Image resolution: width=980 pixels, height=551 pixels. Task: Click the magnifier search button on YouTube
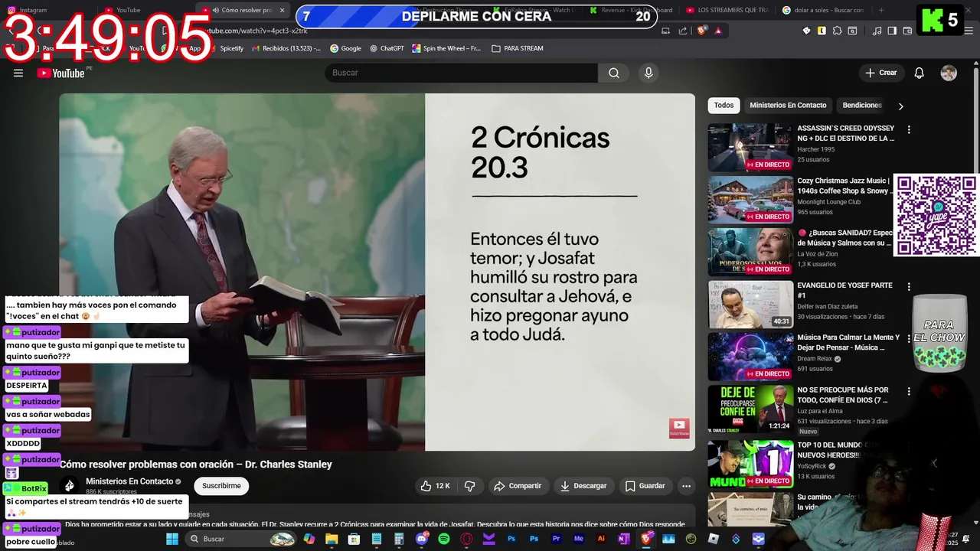(x=613, y=73)
